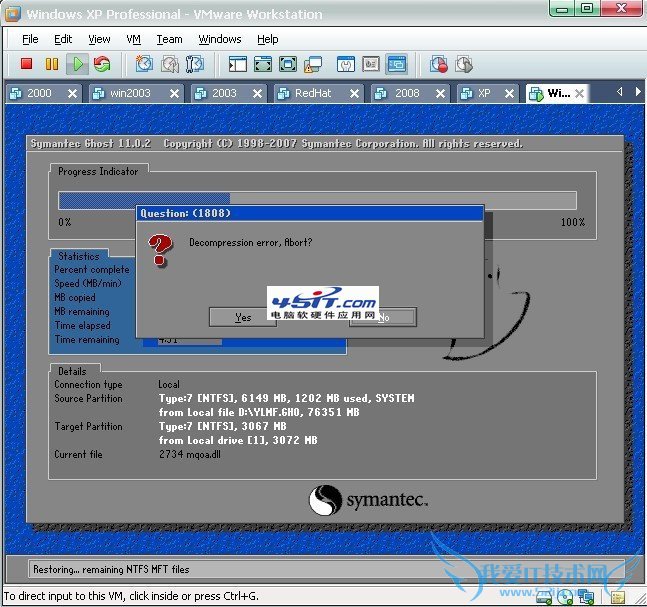Click the green Power On play icon
The image size is (647, 607).
tap(77, 64)
